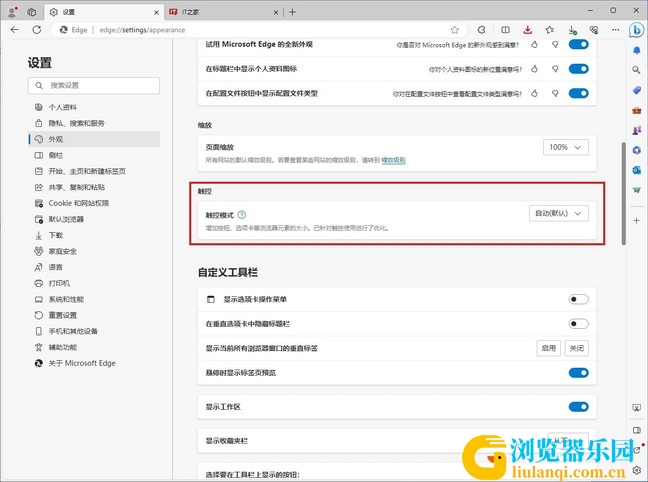This screenshot has height=482, width=648.
Task: Open Cookie and site permissions section
Action: 94,203
